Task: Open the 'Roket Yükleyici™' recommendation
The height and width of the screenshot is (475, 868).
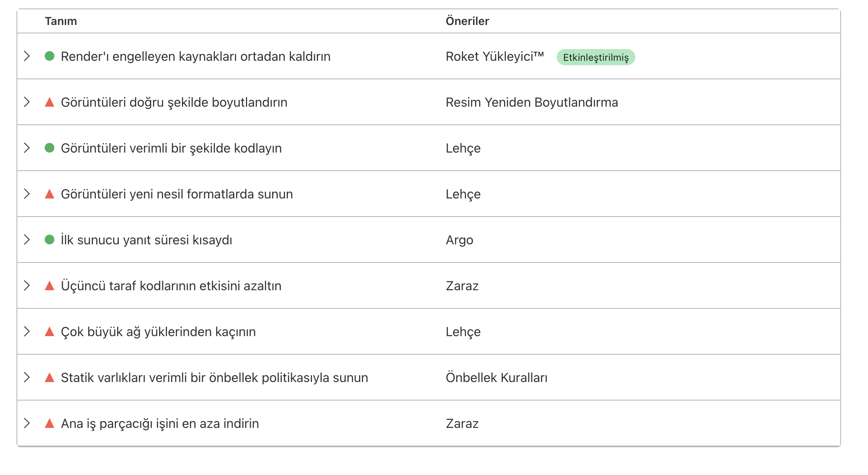Action: tap(495, 56)
